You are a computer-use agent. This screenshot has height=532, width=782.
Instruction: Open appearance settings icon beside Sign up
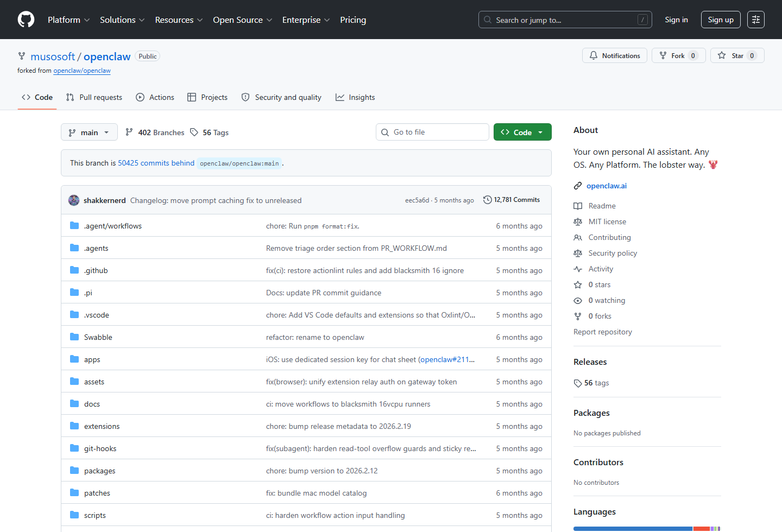(756, 20)
